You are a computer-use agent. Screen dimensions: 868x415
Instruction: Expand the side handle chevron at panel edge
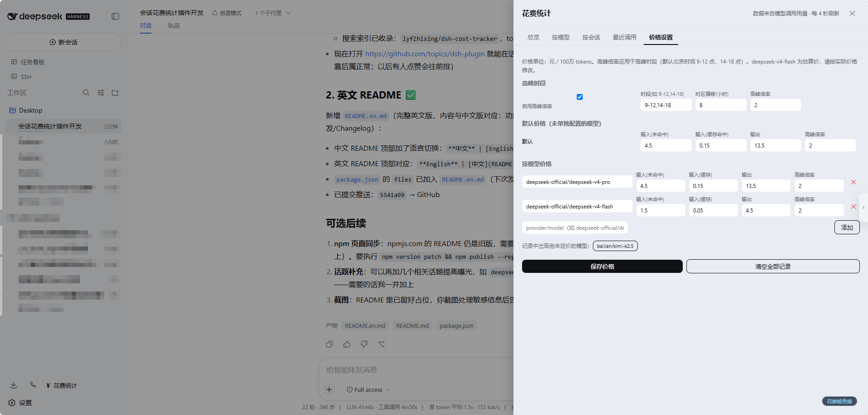click(x=863, y=207)
